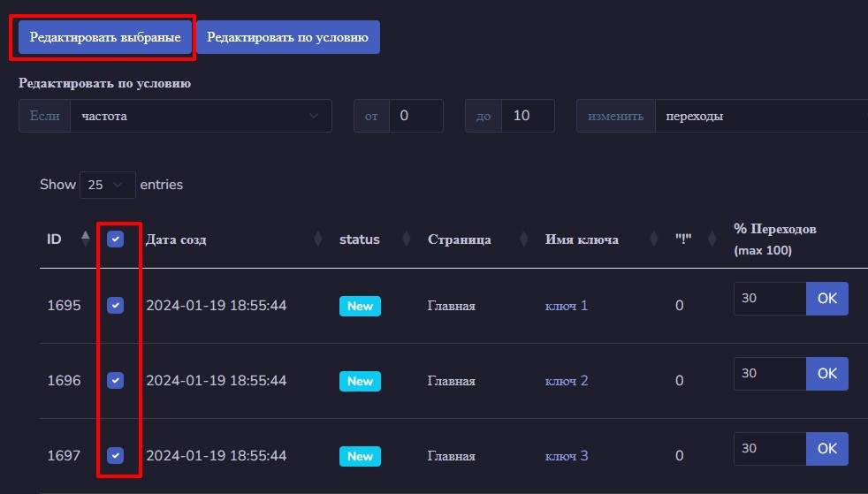Sort table by ID column arrows
This screenshot has height=494, width=868.
(85, 239)
